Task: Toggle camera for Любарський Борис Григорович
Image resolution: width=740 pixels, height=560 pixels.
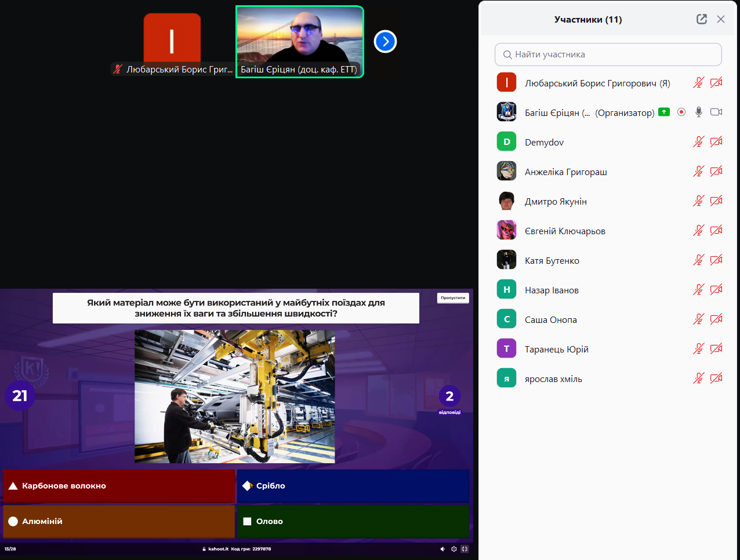Action: click(x=716, y=82)
